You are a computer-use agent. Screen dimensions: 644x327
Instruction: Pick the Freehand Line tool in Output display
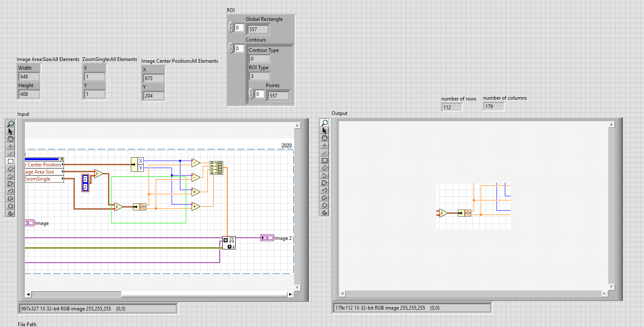tap(325, 190)
